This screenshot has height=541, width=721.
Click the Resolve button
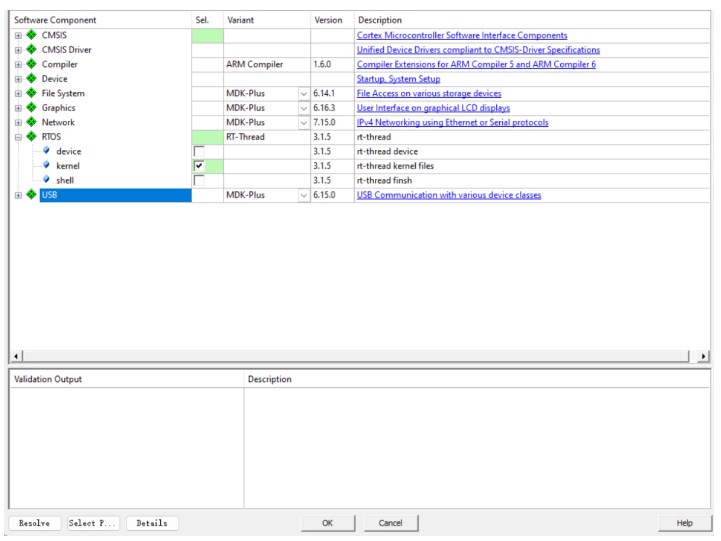click(x=34, y=523)
